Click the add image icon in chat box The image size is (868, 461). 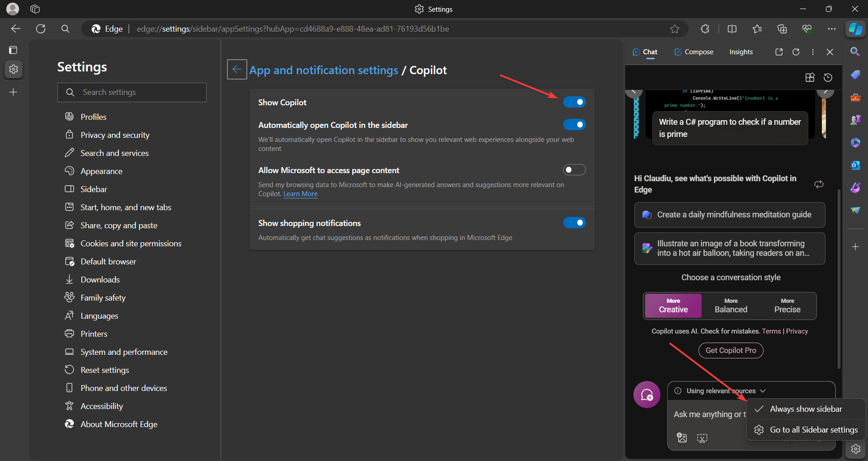click(682, 437)
